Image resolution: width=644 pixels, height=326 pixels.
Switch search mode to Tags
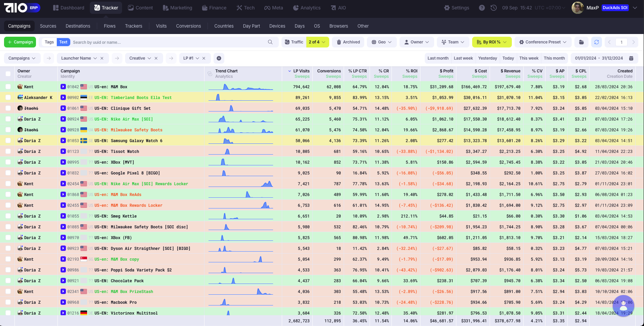[49, 42]
